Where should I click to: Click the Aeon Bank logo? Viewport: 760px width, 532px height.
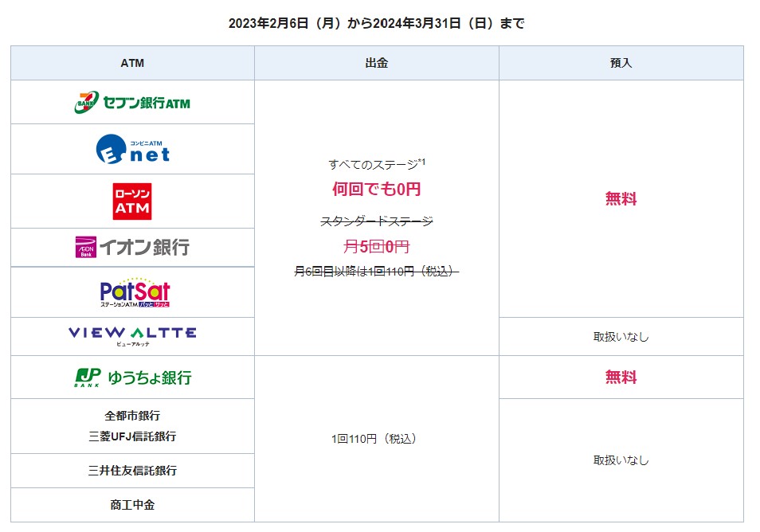coord(132,247)
